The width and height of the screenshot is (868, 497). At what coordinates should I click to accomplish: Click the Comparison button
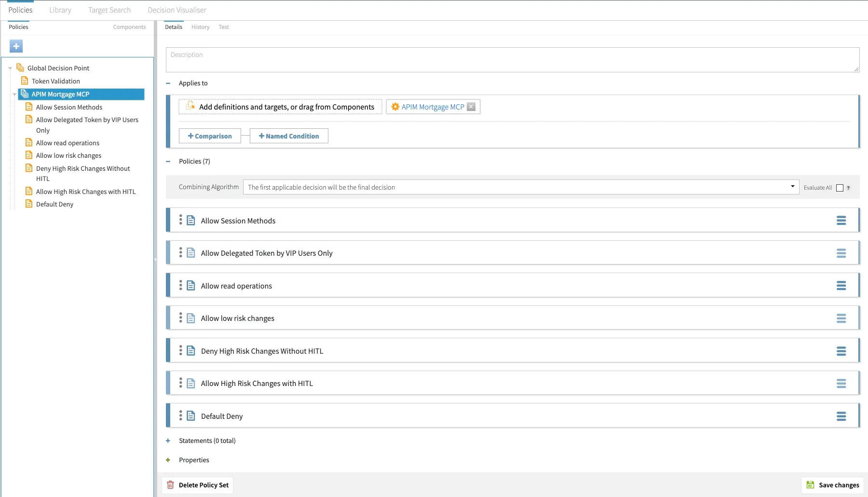pyautogui.click(x=210, y=136)
